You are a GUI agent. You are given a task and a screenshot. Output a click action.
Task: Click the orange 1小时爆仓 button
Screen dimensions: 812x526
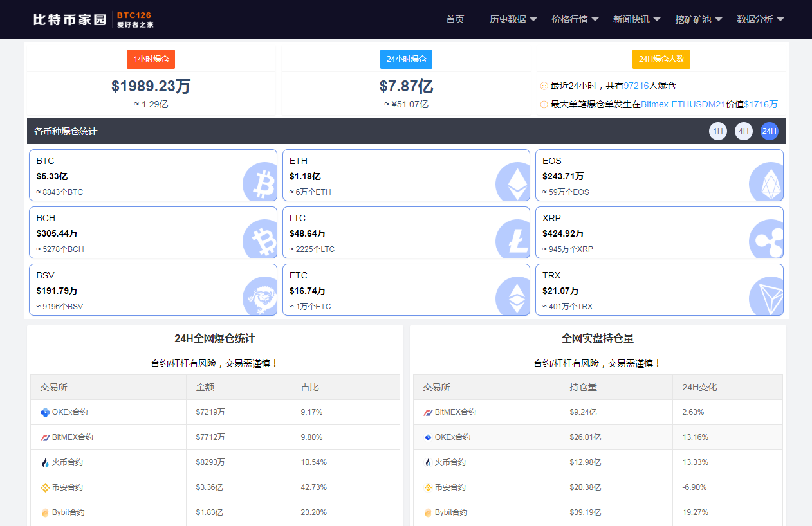pos(151,59)
